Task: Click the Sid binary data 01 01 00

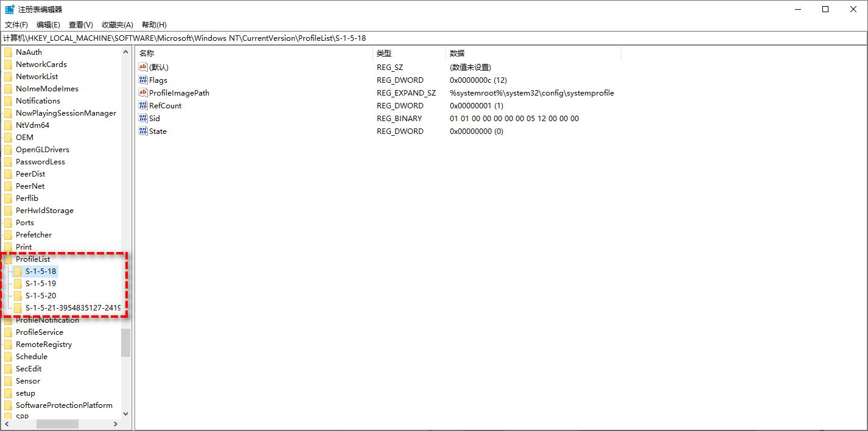Action: click(514, 119)
